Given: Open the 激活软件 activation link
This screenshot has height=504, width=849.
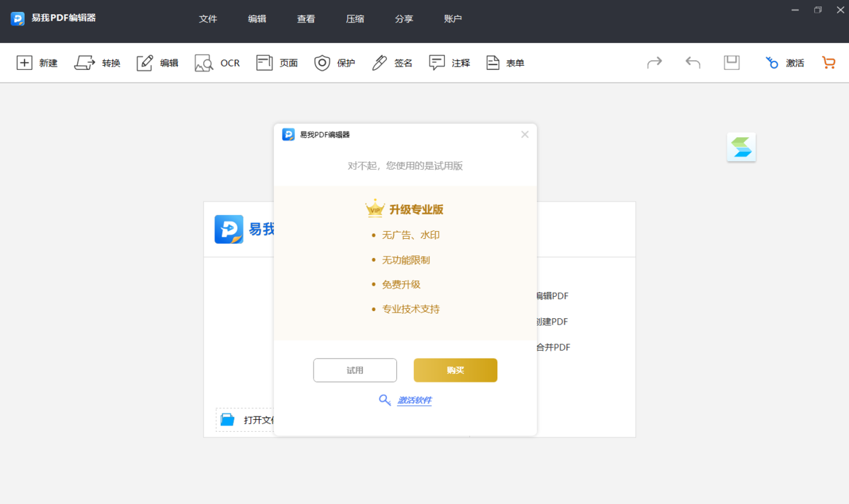Looking at the screenshot, I should (413, 400).
